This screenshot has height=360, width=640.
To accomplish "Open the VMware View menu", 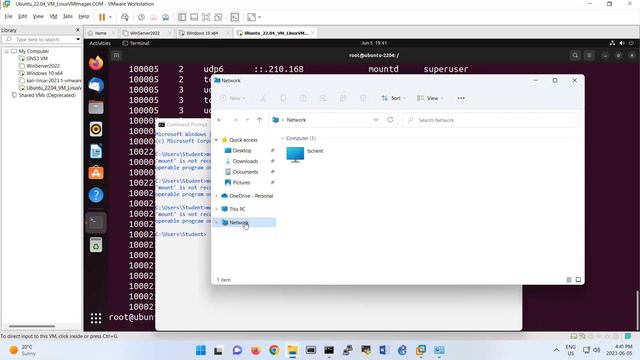I will click(x=38, y=17).
